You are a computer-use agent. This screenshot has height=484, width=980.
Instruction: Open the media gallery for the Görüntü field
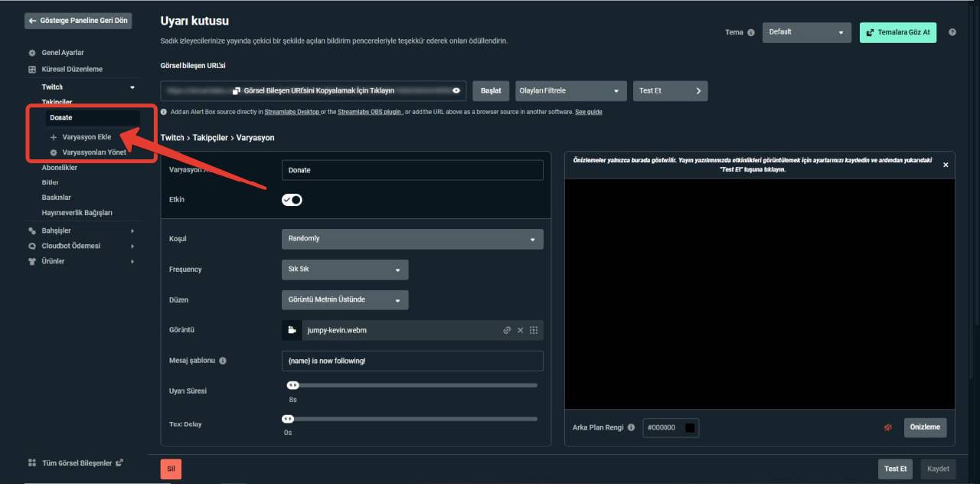[534, 329]
